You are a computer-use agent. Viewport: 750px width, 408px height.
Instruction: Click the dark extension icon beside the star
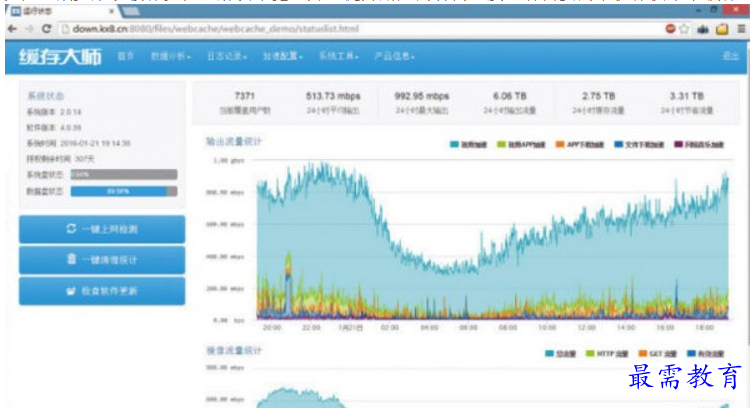pyautogui.click(x=703, y=29)
